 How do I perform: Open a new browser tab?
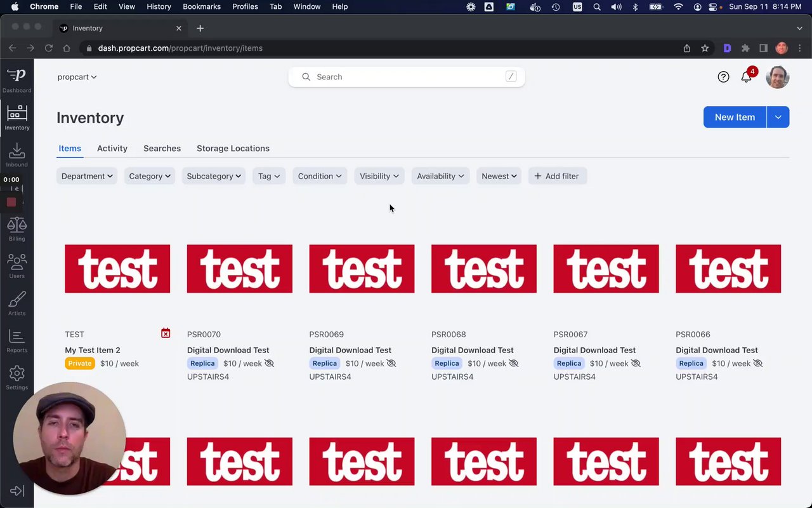tap(200, 28)
